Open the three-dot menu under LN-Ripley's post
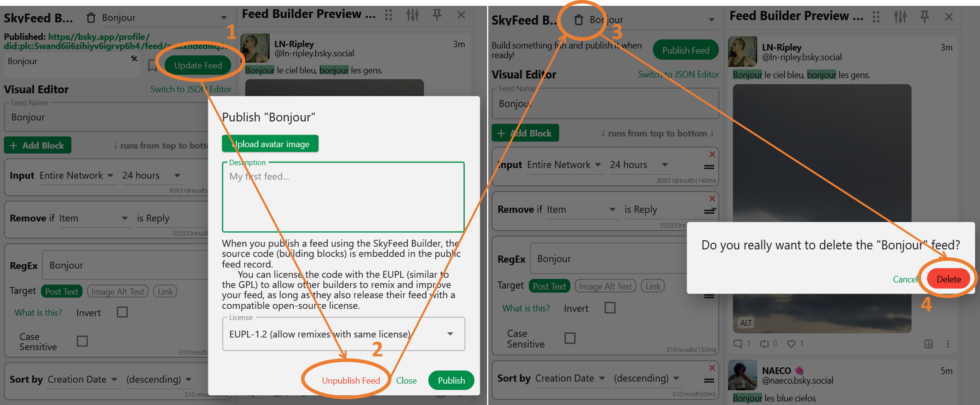 click(x=948, y=344)
